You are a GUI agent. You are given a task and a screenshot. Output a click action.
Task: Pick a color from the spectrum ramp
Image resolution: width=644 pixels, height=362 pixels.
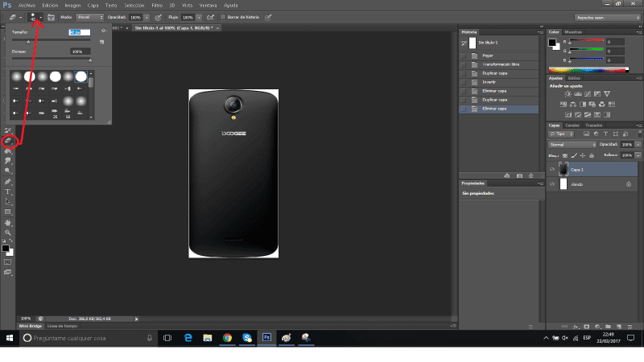click(x=588, y=70)
